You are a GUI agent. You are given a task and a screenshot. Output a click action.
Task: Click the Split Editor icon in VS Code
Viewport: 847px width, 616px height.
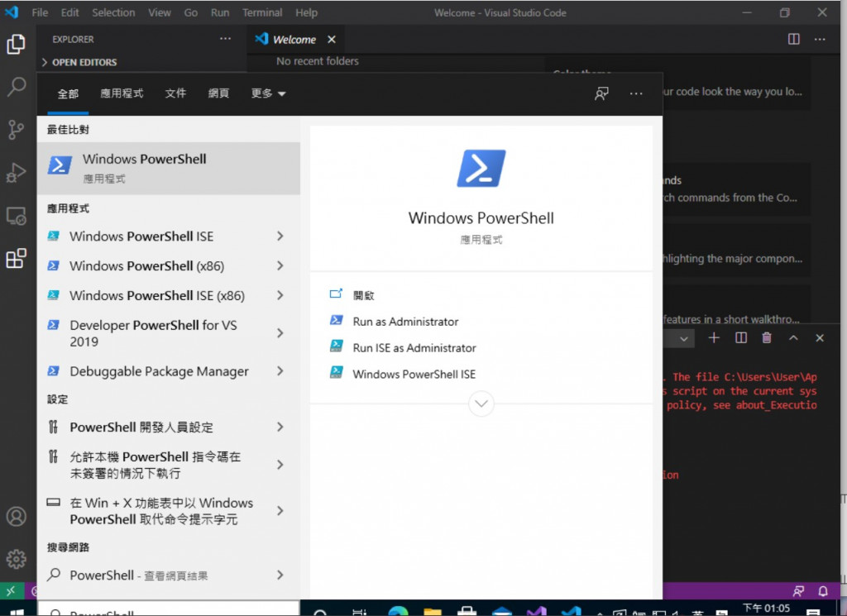(x=793, y=39)
